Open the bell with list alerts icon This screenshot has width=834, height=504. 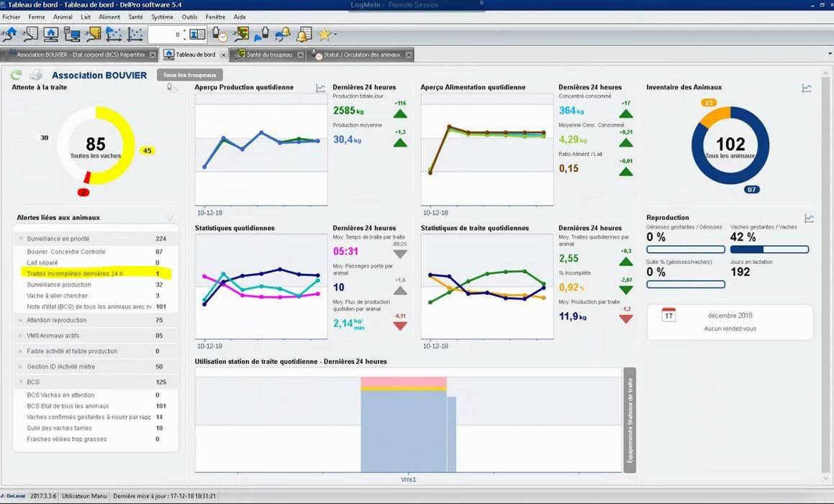tap(304, 35)
